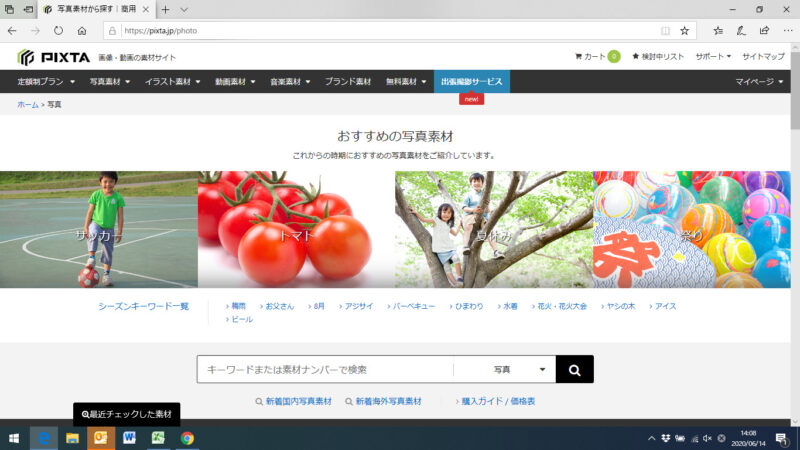Viewport: 800px width, 450px height.
Task: Expand the マイページ menu
Action: 759,81
